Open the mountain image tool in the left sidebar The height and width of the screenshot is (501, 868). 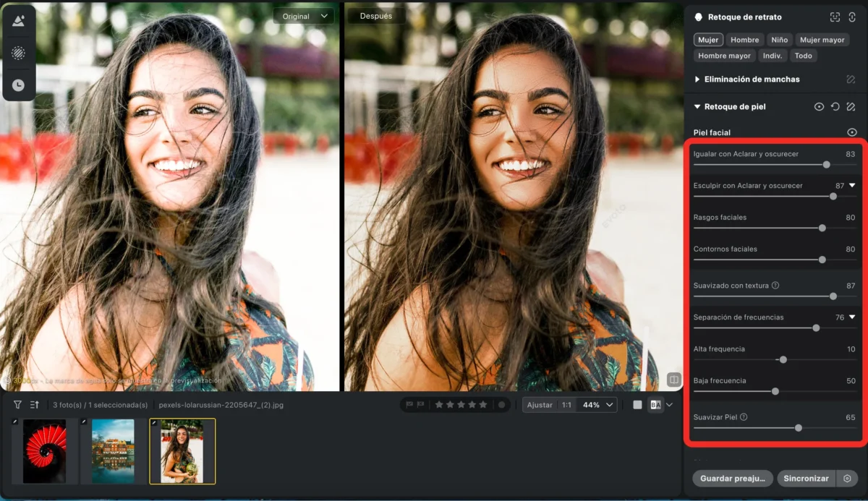point(18,21)
